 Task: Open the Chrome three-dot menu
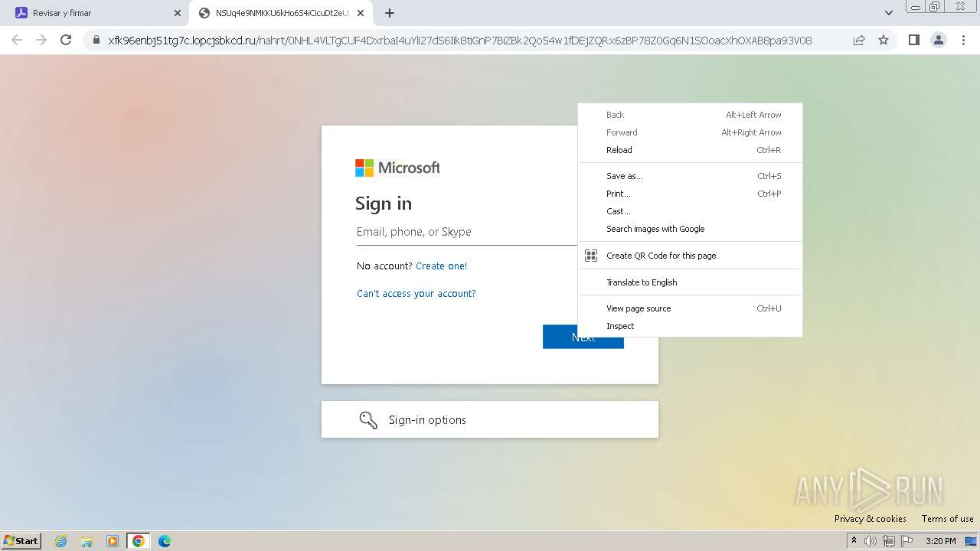pyautogui.click(x=963, y=40)
